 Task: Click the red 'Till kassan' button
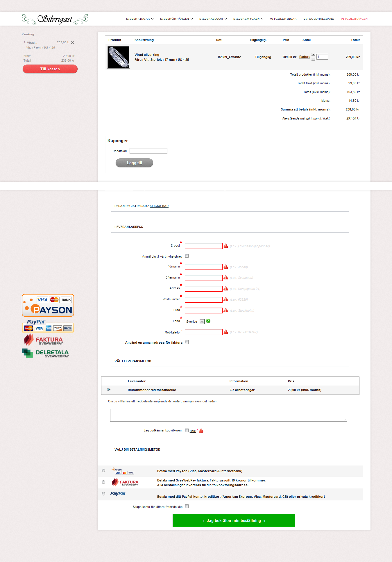(50, 69)
